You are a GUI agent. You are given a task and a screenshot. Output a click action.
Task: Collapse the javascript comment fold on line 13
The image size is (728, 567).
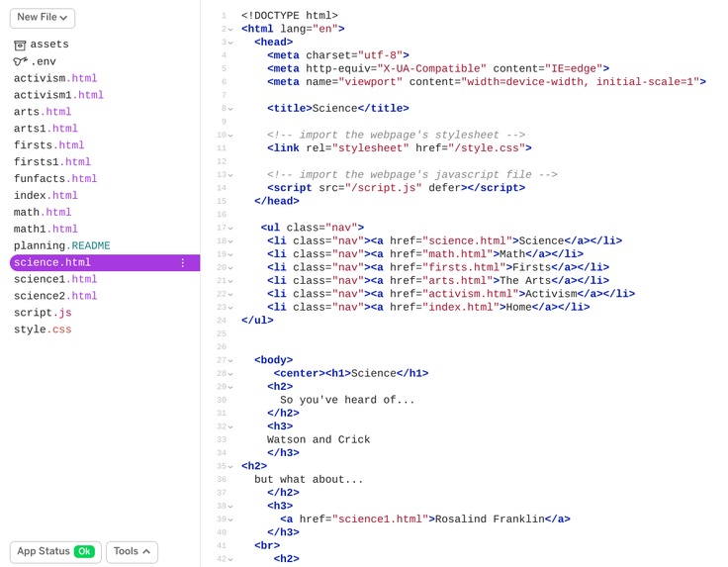tap(230, 175)
